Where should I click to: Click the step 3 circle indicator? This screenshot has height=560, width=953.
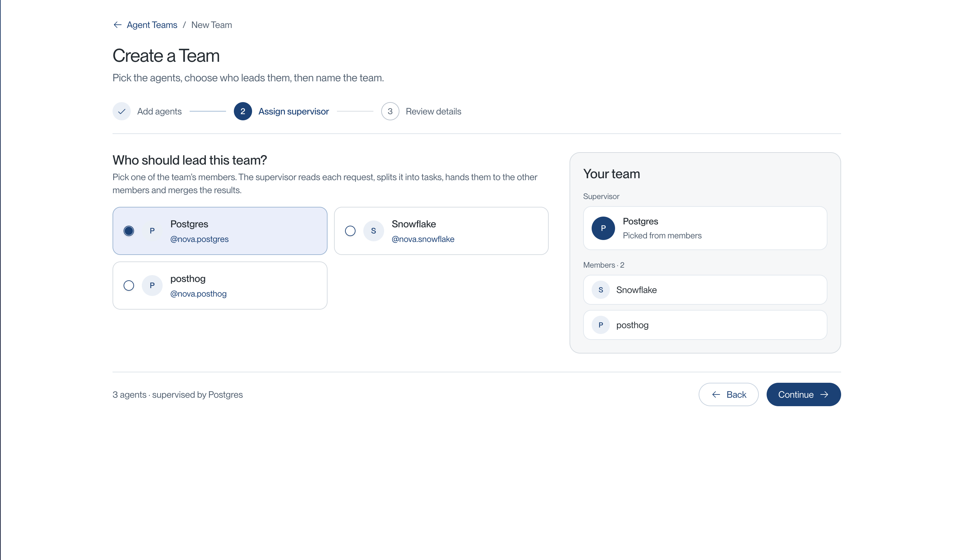[390, 111]
